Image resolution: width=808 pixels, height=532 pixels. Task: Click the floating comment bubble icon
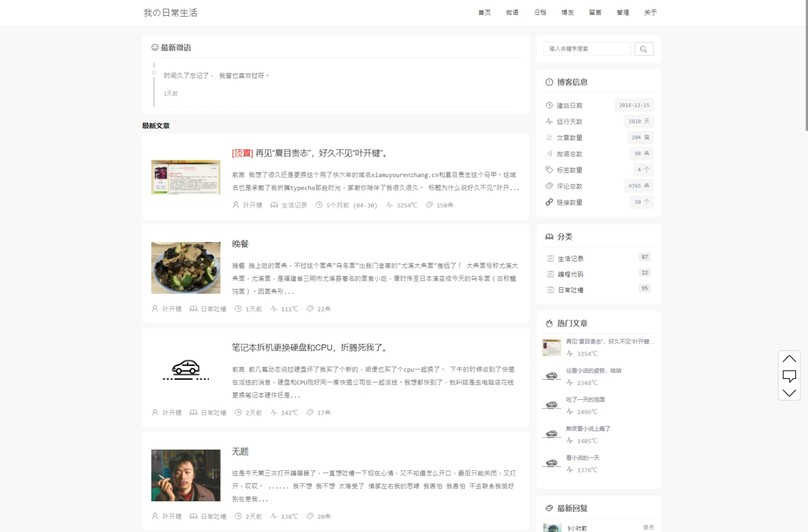pos(789,376)
